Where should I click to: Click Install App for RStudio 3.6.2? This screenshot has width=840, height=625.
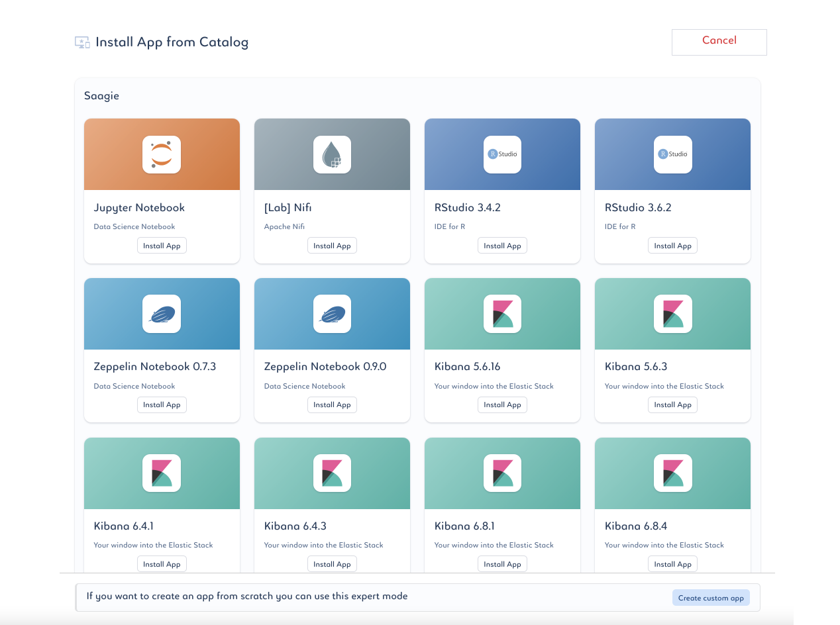tap(672, 246)
